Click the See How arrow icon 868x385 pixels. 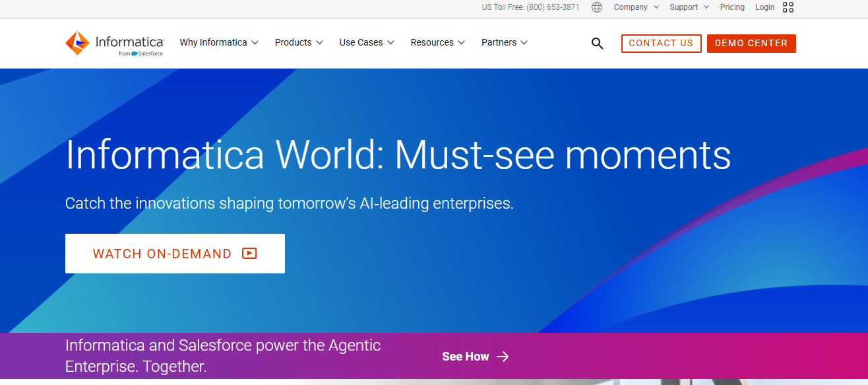(x=503, y=357)
